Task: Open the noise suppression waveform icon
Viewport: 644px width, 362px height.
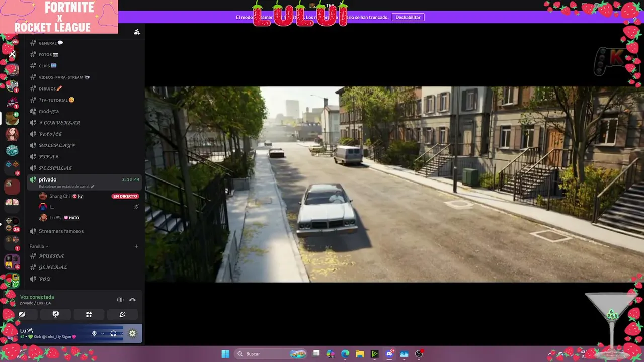Action: click(120, 300)
